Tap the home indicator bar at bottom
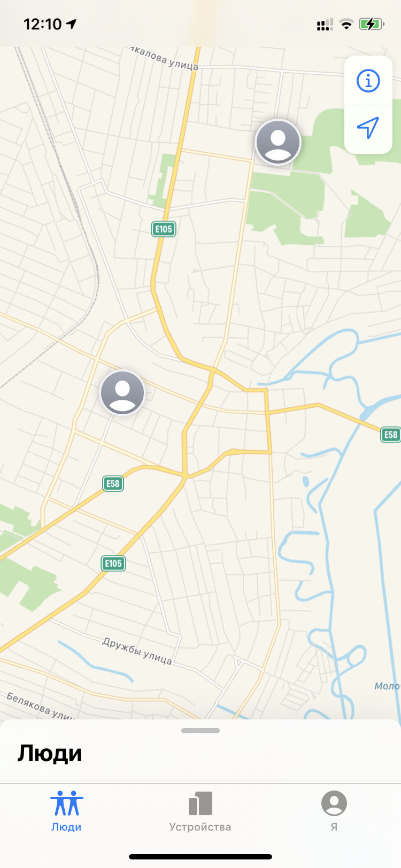Viewport: 401px width, 868px height. (x=200, y=857)
